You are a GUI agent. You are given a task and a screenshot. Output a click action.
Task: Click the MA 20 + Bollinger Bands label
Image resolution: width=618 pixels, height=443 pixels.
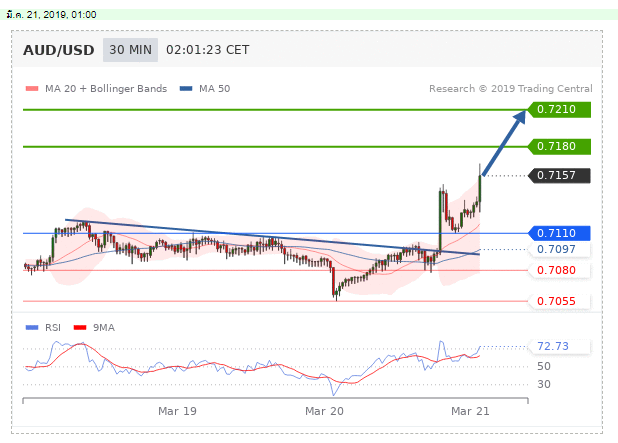[x=106, y=89]
